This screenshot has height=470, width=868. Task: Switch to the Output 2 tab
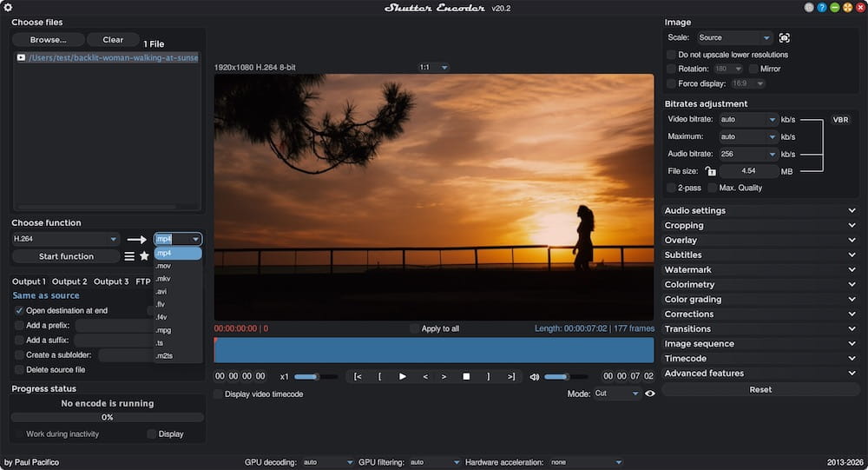point(69,281)
